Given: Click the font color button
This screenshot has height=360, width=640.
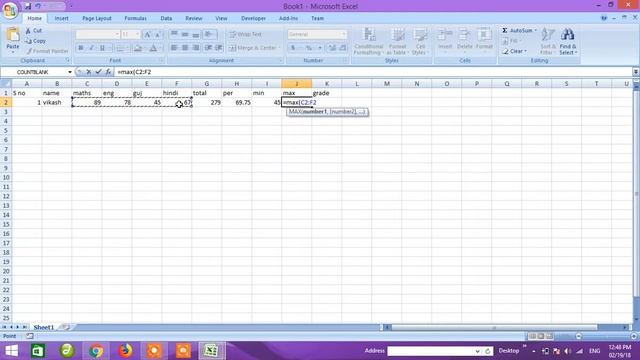Looking at the screenshot, I should coord(153,48).
